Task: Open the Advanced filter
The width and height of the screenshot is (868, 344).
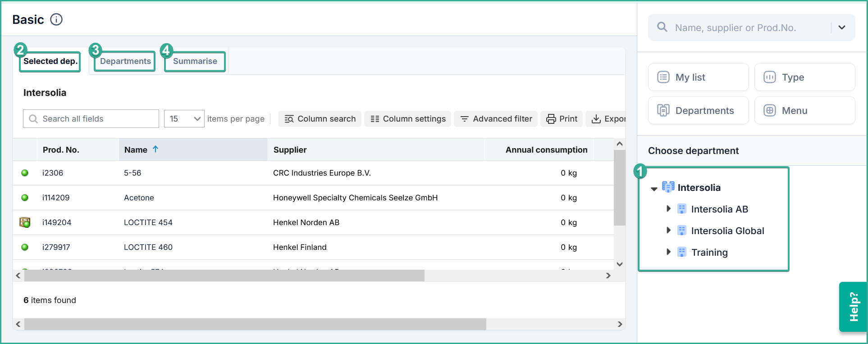Action: [496, 119]
